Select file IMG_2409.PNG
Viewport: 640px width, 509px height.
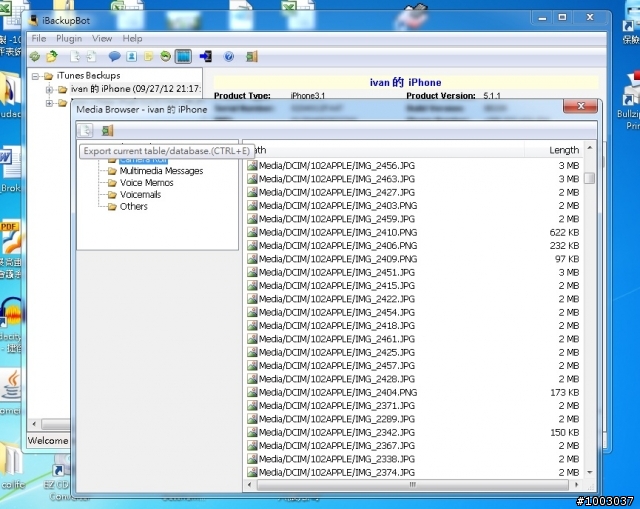click(338, 259)
